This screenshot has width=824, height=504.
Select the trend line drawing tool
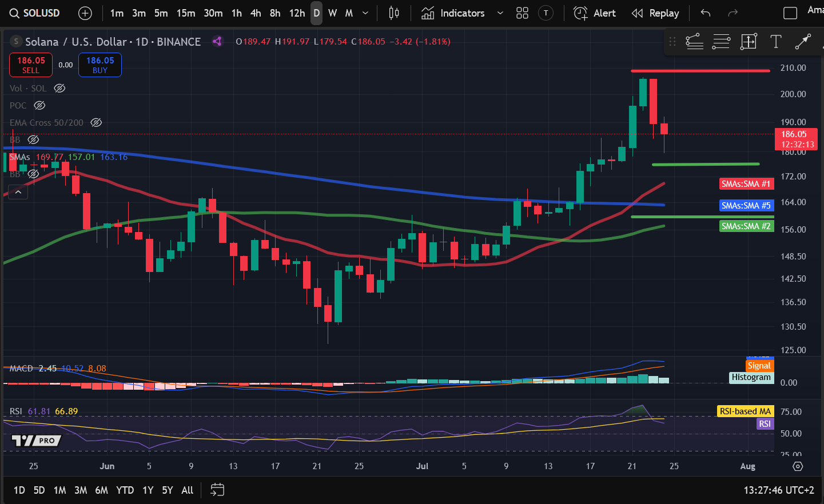694,41
